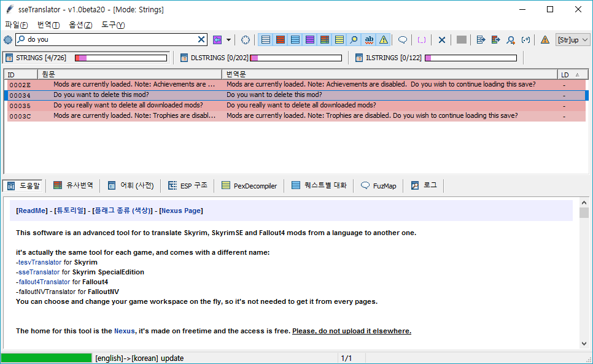The height and width of the screenshot is (364, 593).
Task: Click the dashed circle target icon
Action: (246, 40)
